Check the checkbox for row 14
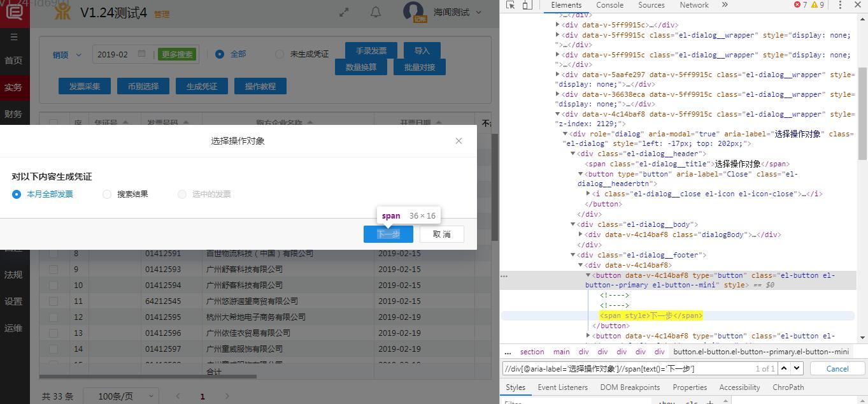This screenshot has width=868, height=404. (x=53, y=349)
